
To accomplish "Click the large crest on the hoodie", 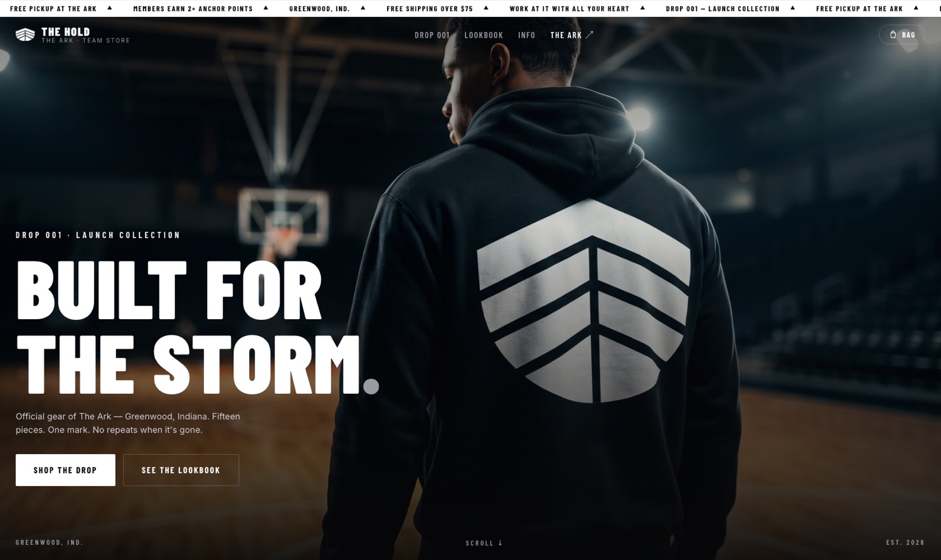I will 584,301.
